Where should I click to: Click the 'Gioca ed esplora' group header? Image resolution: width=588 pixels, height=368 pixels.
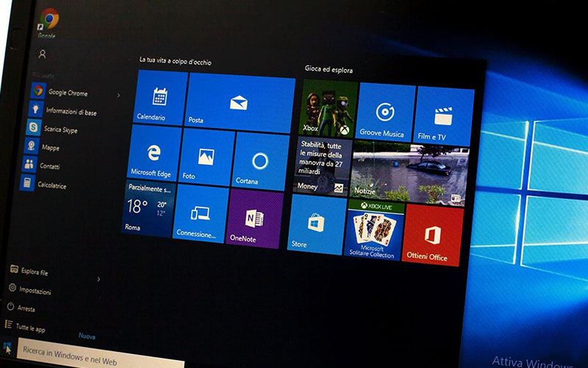tap(329, 69)
